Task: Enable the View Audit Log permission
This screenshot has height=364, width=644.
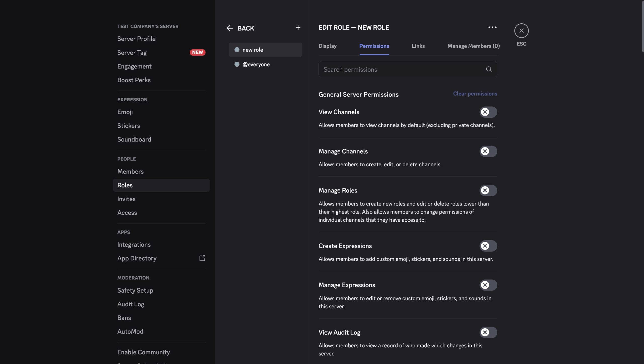Action: (488, 332)
